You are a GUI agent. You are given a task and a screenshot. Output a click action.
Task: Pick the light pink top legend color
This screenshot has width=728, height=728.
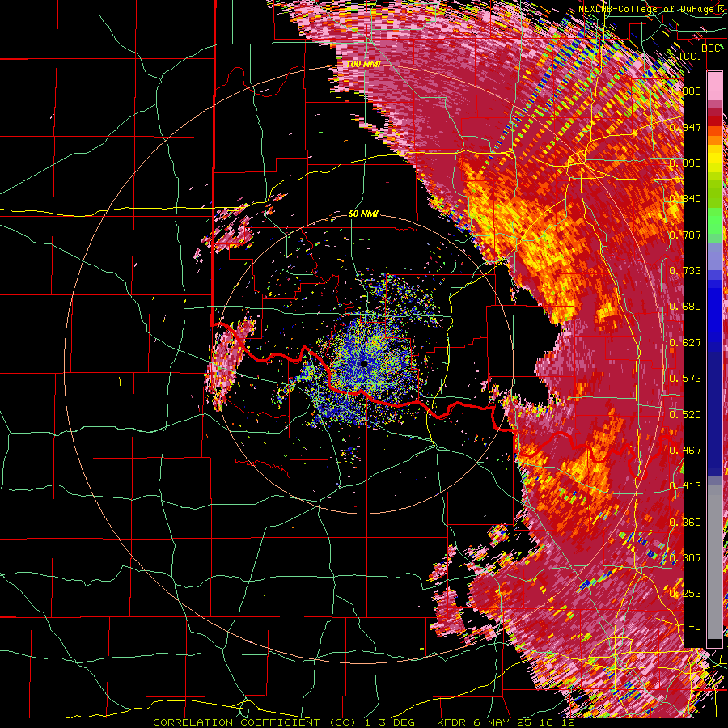714,86
